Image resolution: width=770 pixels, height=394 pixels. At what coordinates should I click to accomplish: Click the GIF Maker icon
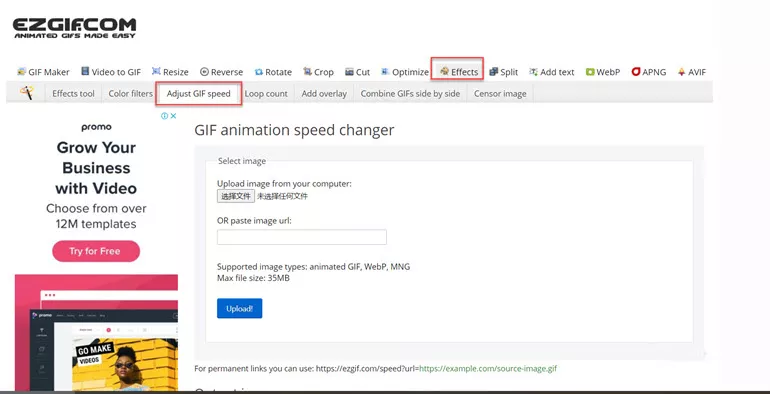21,72
